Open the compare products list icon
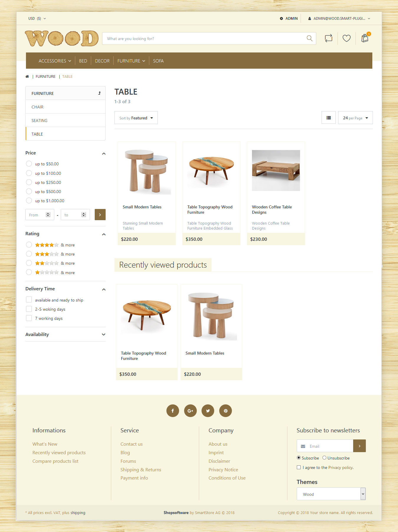The width and height of the screenshot is (398, 532). 328,38
